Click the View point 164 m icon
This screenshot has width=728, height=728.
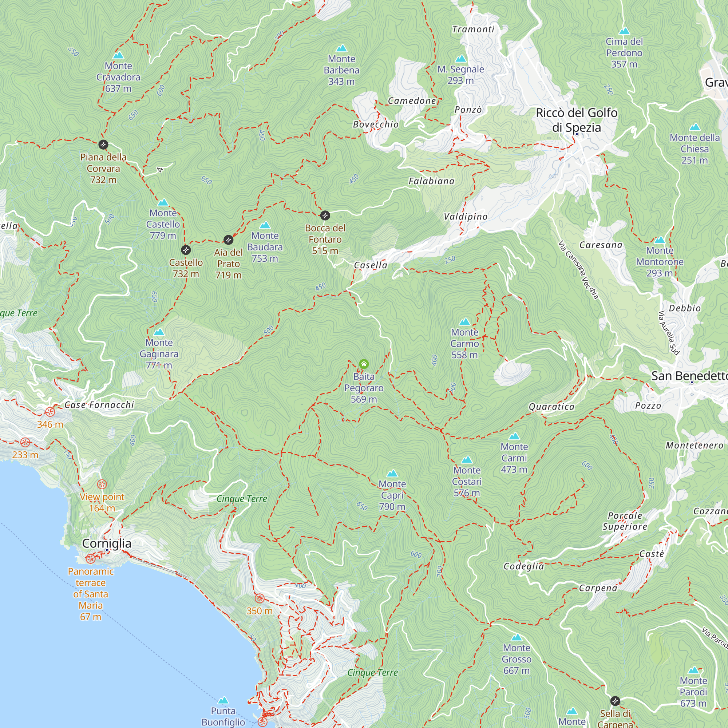pos(102,484)
